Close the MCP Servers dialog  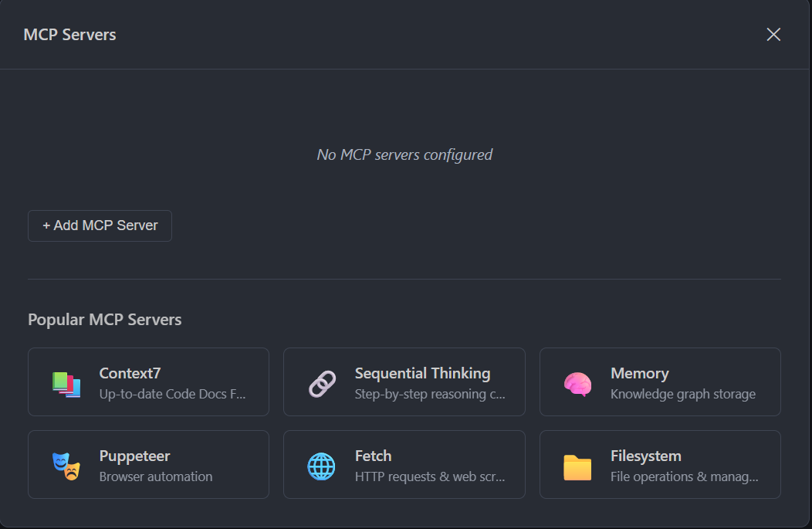click(773, 34)
